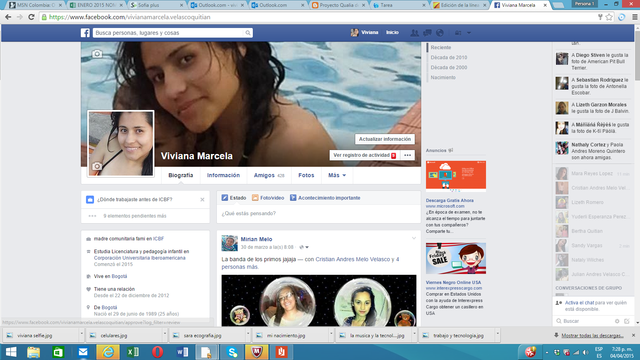The width and height of the screenshot is (640, 360).
Task: Open Skype from taskbar
Action: [x=232, y=352]
